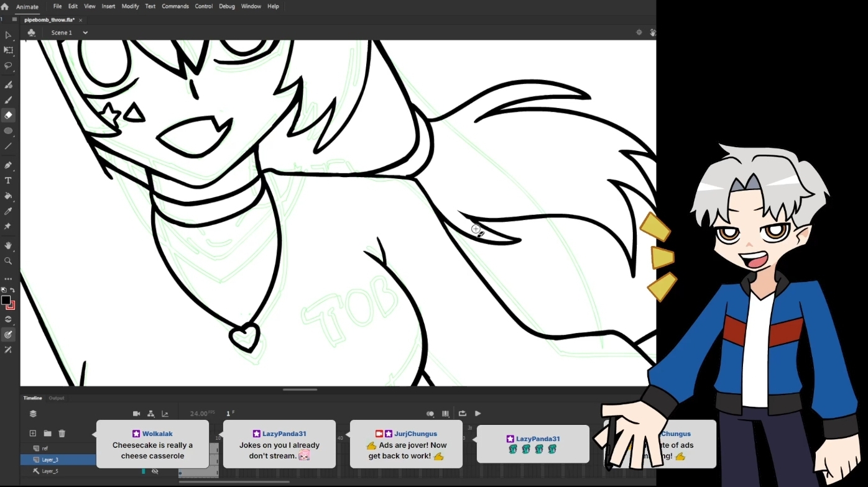Click the Animate home icon
Viewport: 868px width, 487px height.
[x=5, y=6]
